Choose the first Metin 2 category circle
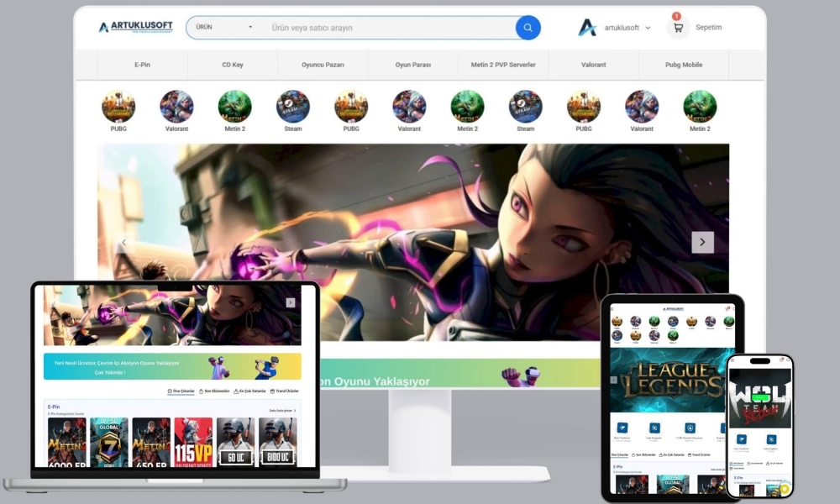The image size is (840, 504). 234,107
